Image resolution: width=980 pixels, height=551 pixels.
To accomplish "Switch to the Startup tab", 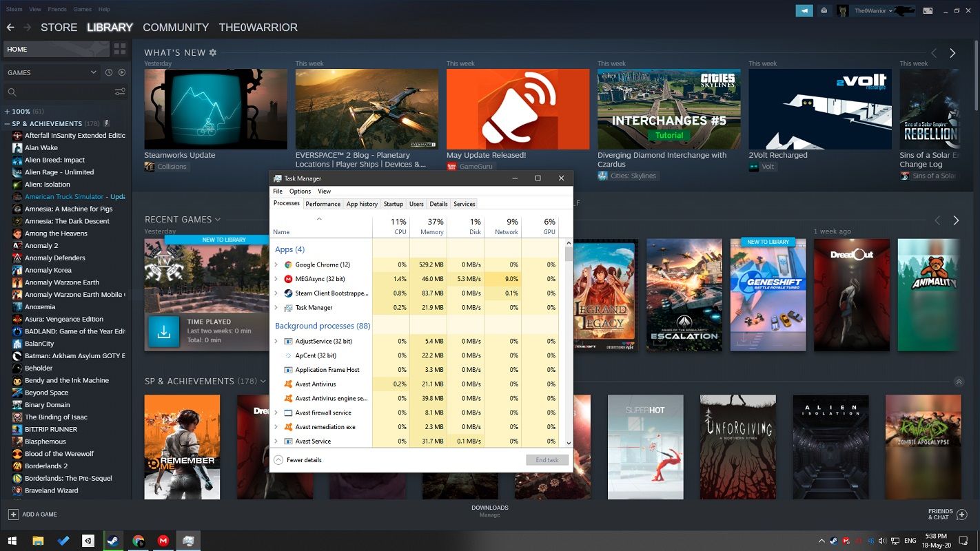I will click(394, 204).
